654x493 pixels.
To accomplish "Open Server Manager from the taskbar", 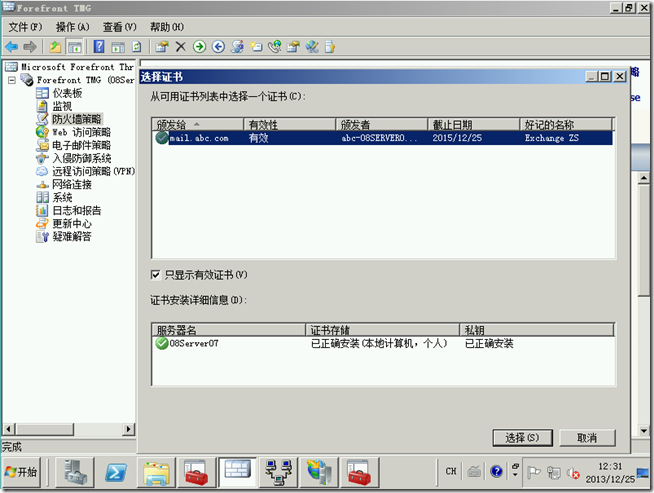I will point(75,472).
